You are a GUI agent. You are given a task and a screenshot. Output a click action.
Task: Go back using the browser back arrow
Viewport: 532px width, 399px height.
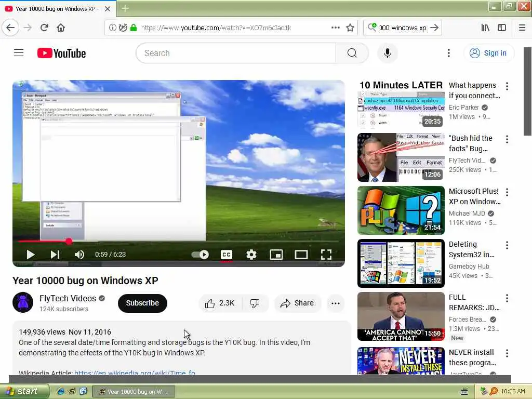click(10, 28)
